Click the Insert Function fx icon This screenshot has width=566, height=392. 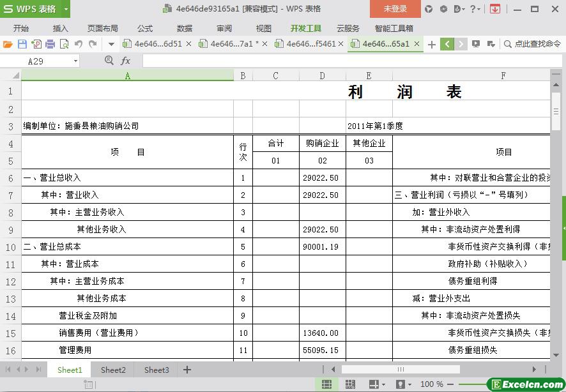click(126, 61)
